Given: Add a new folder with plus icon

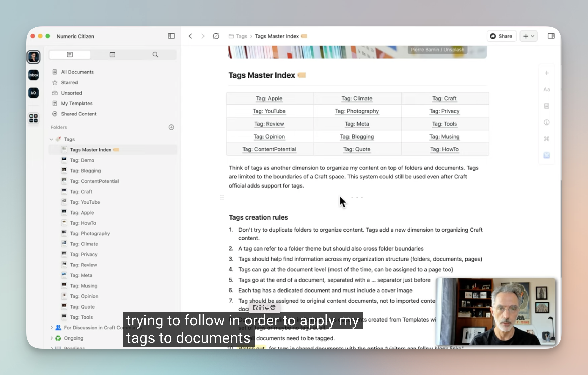Looking at the screenshot, I should [171, 127].
